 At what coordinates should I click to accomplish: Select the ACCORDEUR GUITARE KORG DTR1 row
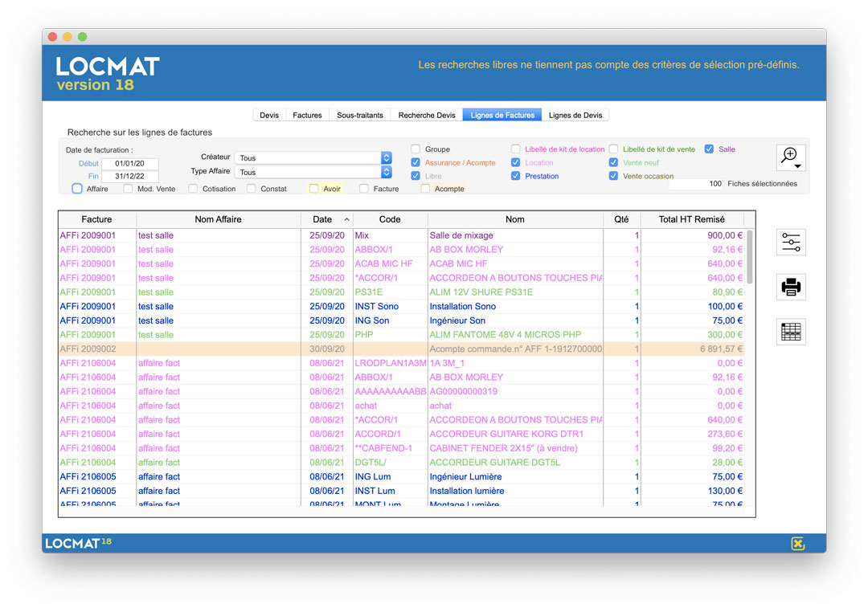(x=401, y=435)
